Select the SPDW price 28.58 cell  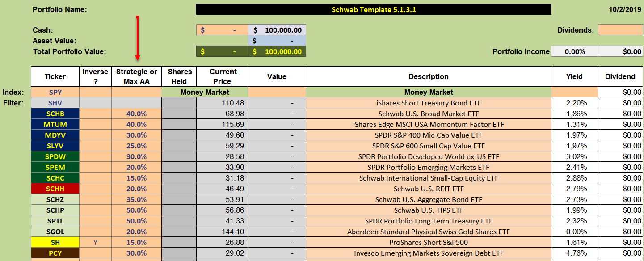pos(222,156)
